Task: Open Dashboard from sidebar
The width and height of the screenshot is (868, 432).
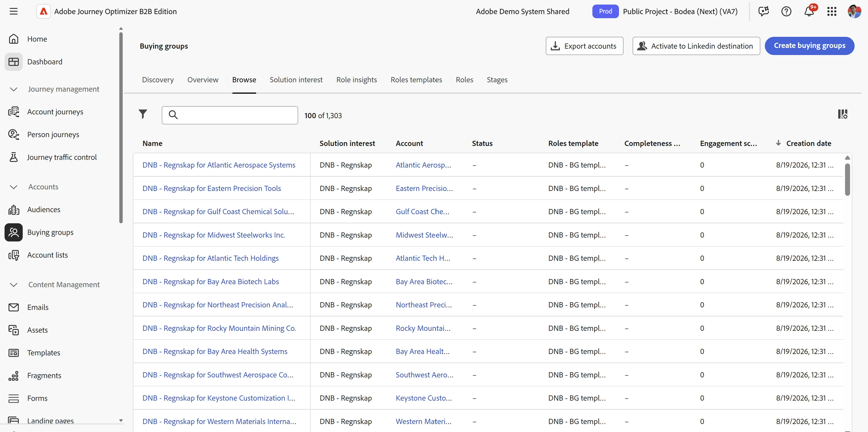Action: (x=45, y=62)
